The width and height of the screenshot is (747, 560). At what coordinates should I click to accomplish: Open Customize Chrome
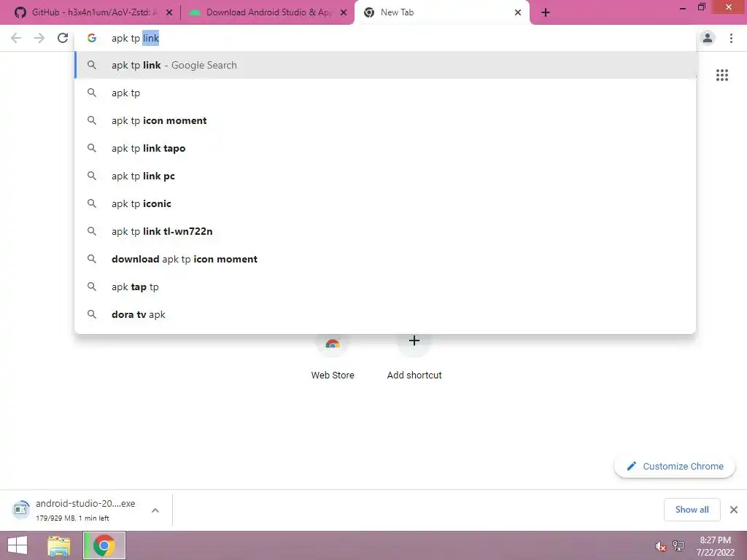[x=675, y=466]
